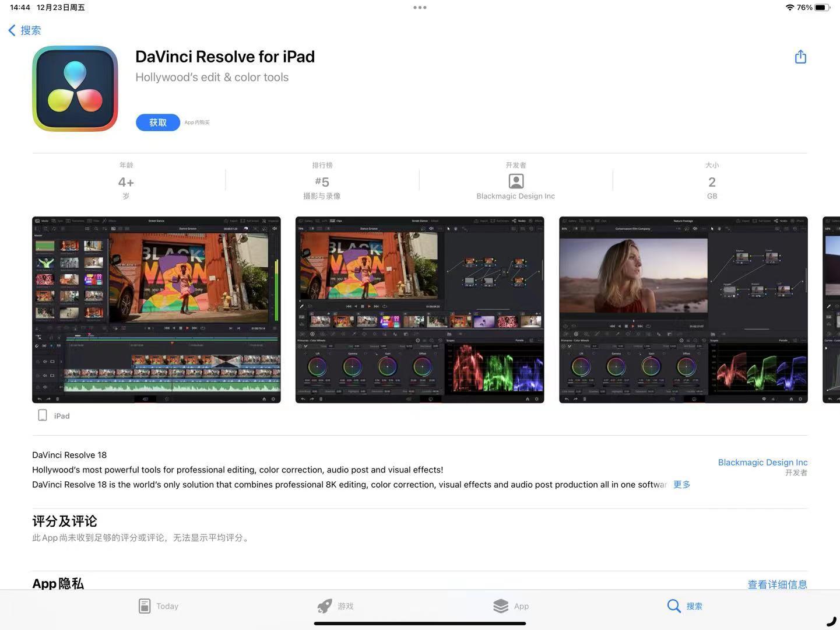This screenshot has height=630, width=840.
Task: Expand App 隐私 via 查看详细信息
Action: (777, 584)
